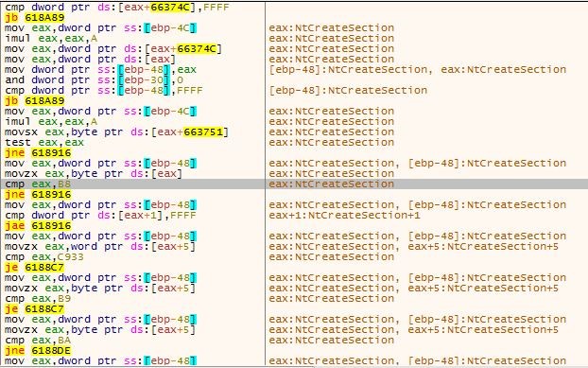Click the 'jne 6188DE' jump instruction
588x368 pixels.
pyautogui.click(x=38, y=351)
